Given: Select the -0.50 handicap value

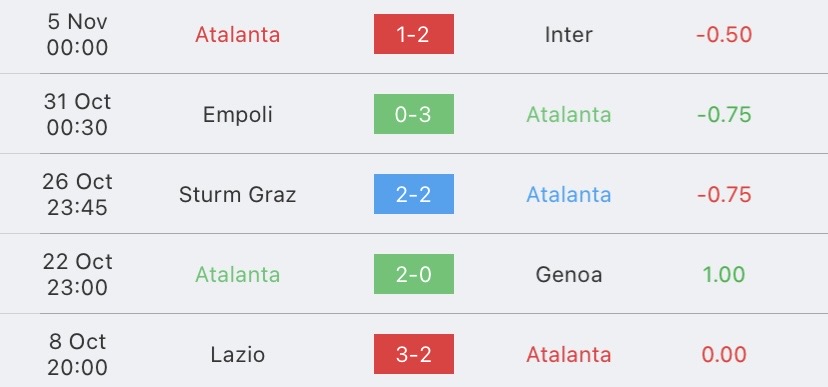Looking at the screenshot, I should (724, 35).
